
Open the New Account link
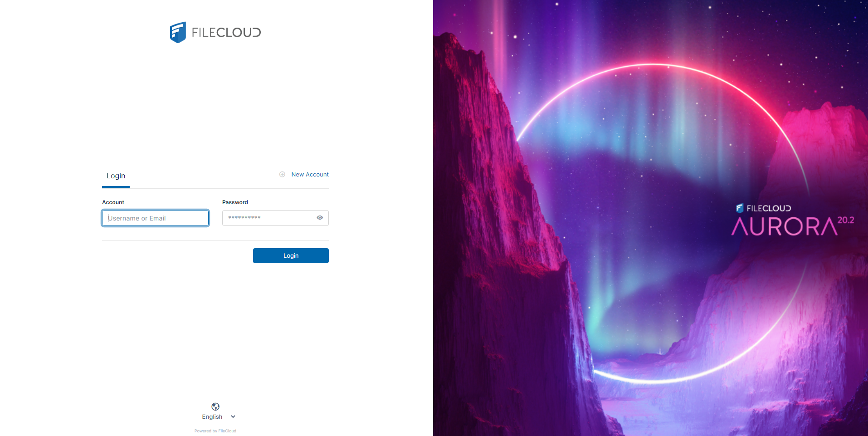310,174
